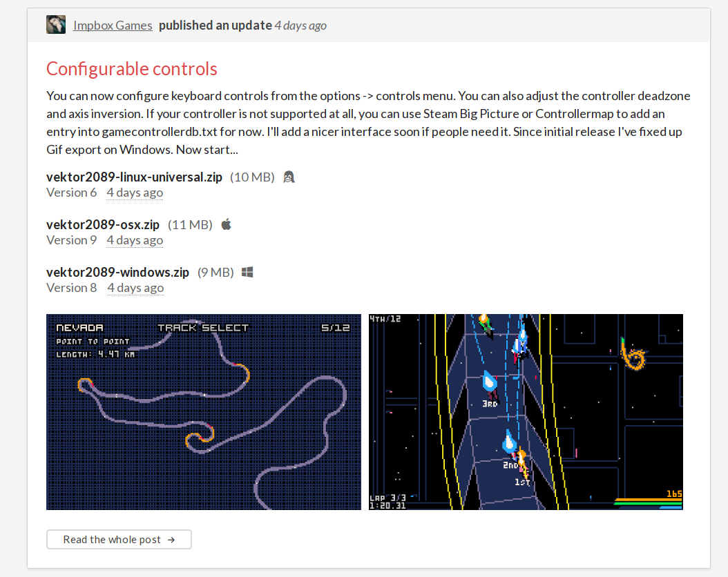Click the Version 6 label
Image resolution: width=728 pixels, height=577 pixels.
72,193
